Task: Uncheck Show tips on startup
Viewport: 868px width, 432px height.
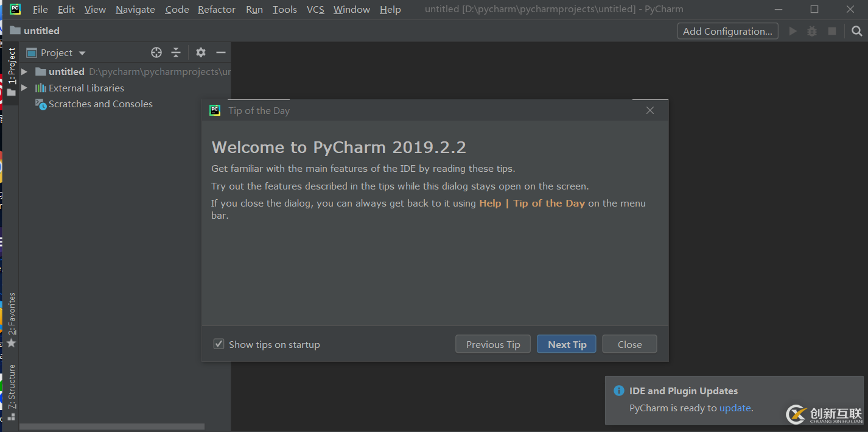Action: (219, 344)
